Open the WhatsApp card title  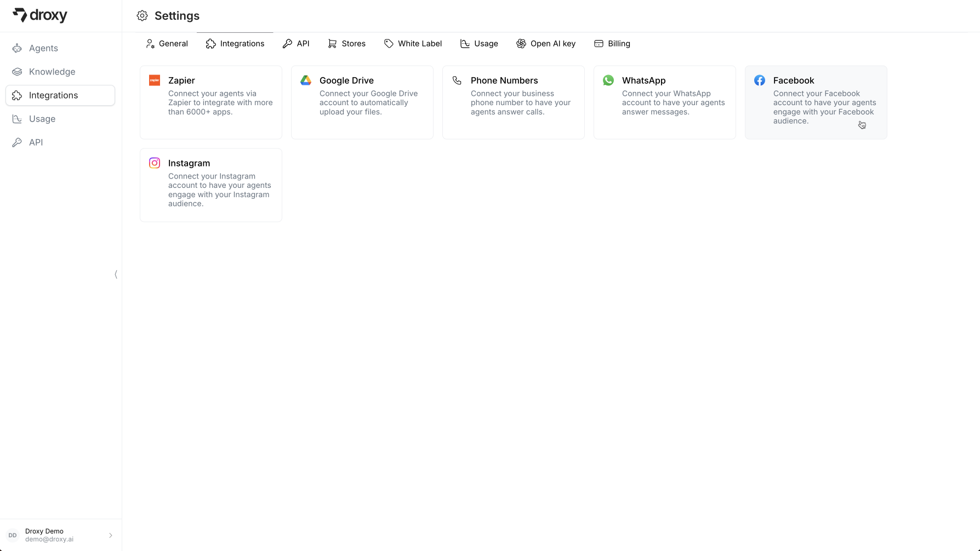(643, 81)
